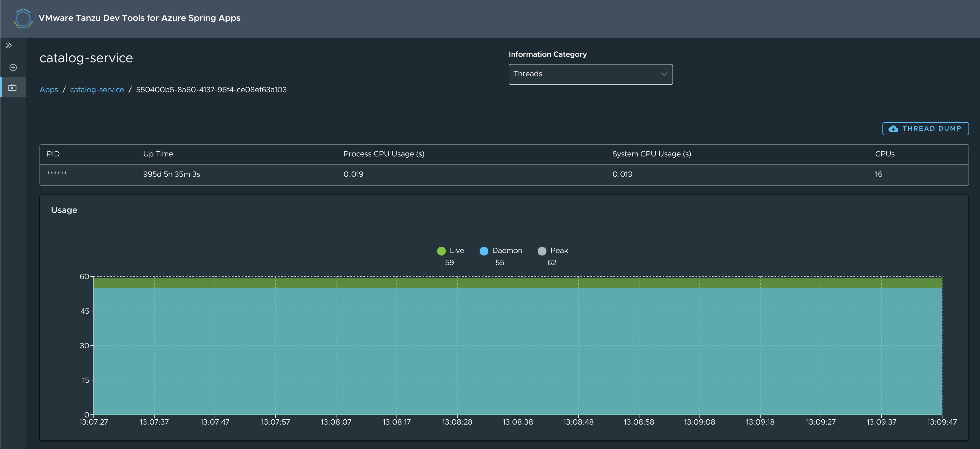
Task: Click the Process CPU Usage column header
Action: coord(383,154)
